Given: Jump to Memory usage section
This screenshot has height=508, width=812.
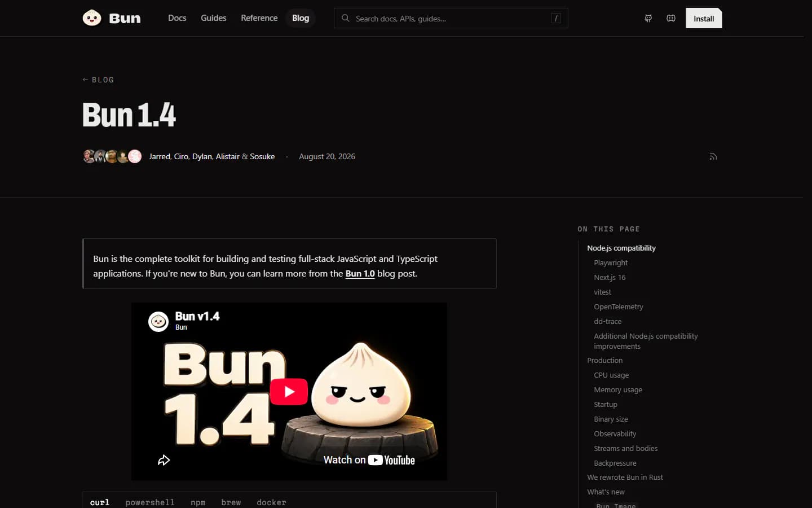Looking at the screenshot, I should point(618,389).
